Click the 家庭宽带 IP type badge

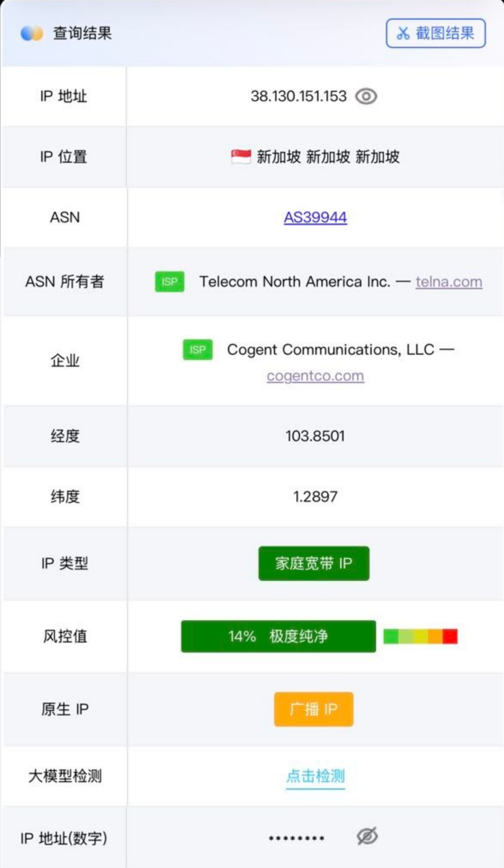[314, 563]
